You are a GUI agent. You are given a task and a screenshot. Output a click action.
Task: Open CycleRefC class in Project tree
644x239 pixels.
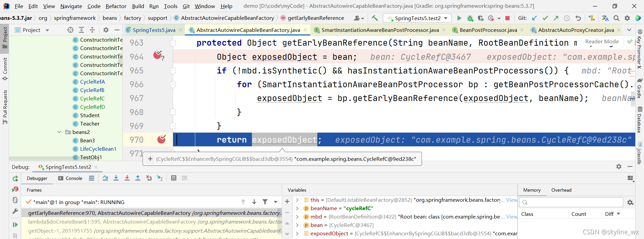tap(92, 98)
